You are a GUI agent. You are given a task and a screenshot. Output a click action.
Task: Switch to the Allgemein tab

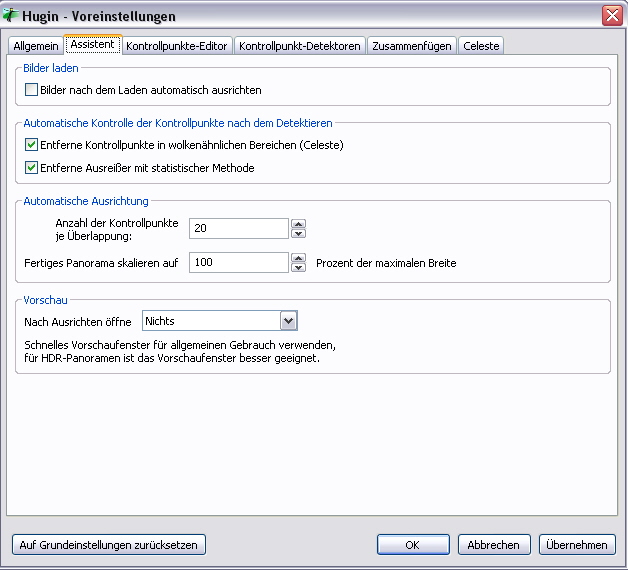pos(36,46)
